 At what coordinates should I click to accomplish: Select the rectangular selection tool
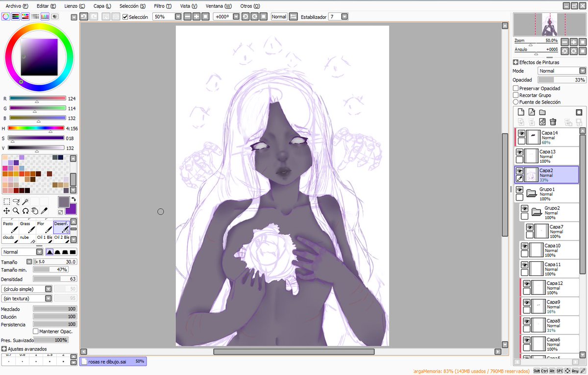pos(7,201)
